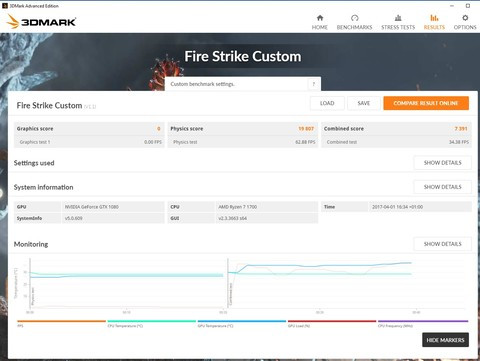The width and height of the screenshot is (480, 361).
Task: Open the Stress Tests icon
Action: point(398,18)
